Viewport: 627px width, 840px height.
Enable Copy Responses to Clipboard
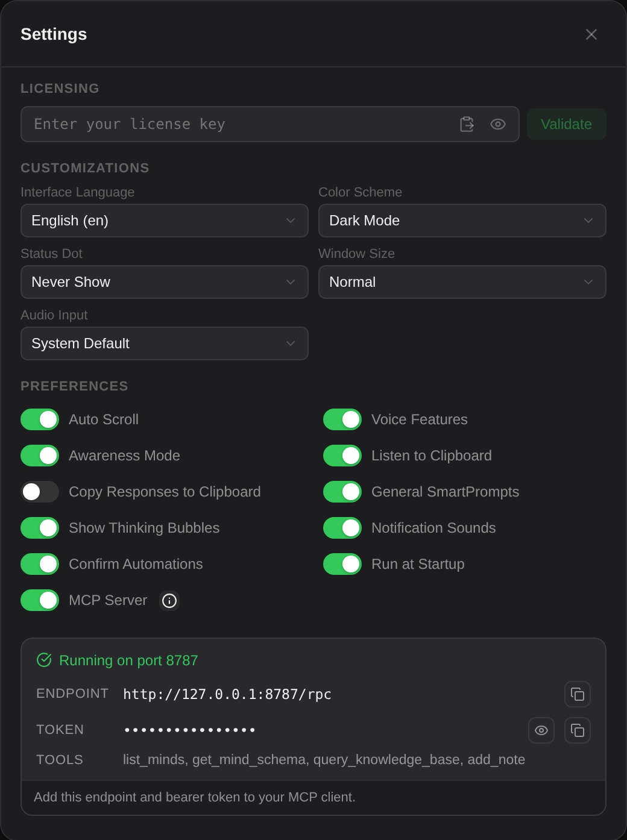[40, 492]
